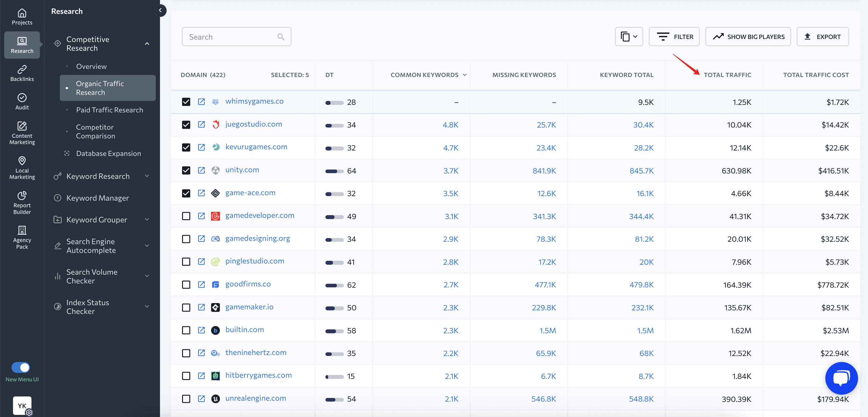Viewport: 868px width, 417px height.
Task: Expand Index Status Checker menu
Action: (x=147, y=307)
